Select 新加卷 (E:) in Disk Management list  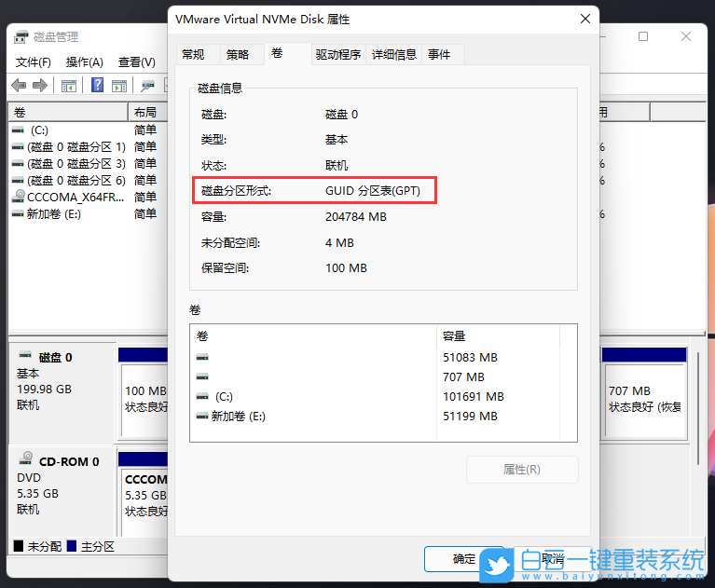click(87, 213)
